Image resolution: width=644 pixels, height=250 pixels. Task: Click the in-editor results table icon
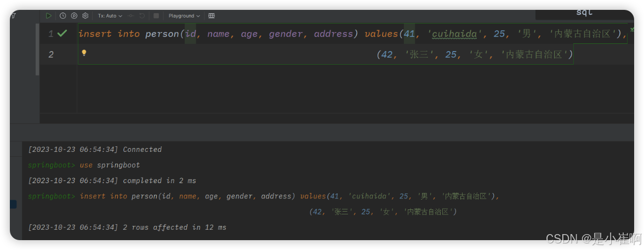point(212,15)
